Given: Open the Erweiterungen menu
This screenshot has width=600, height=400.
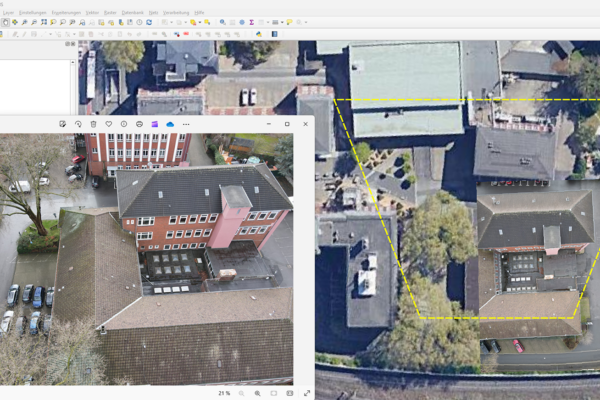Looking at the screenshot, I should [66, 13].
